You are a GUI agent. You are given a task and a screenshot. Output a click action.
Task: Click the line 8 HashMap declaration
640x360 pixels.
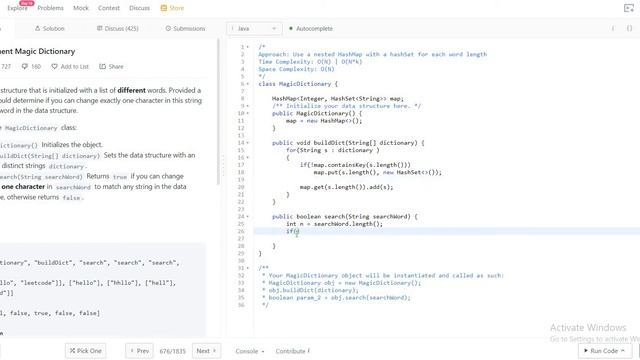[338, 98]
